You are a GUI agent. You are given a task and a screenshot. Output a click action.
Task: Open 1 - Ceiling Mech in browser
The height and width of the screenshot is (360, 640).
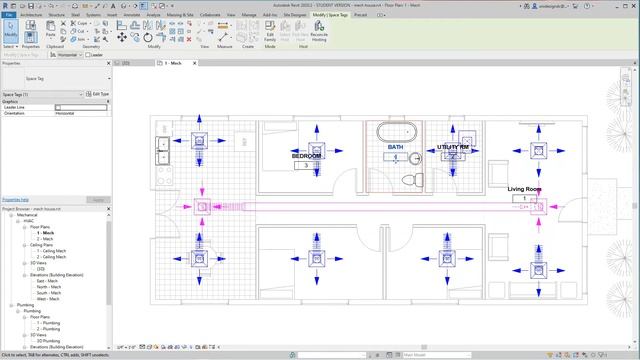(51, 251)
